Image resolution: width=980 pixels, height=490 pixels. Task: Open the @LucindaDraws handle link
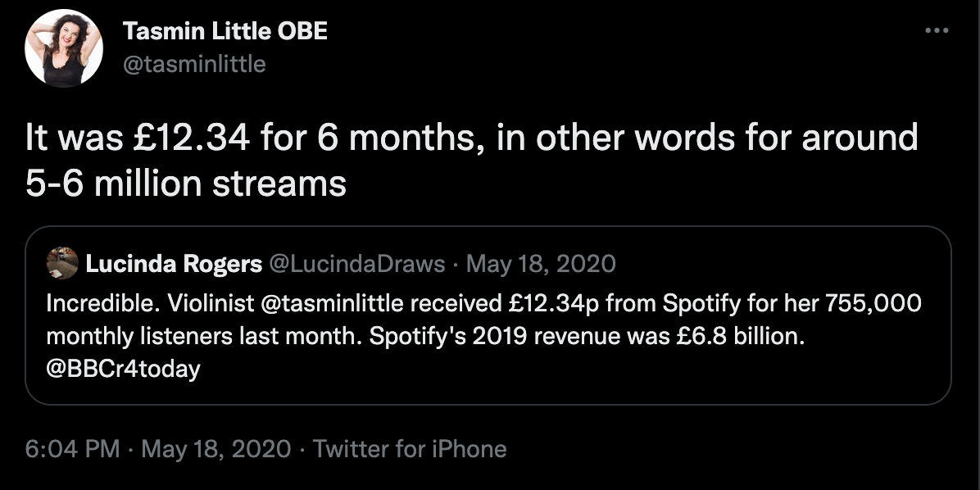tap(357, 264)
